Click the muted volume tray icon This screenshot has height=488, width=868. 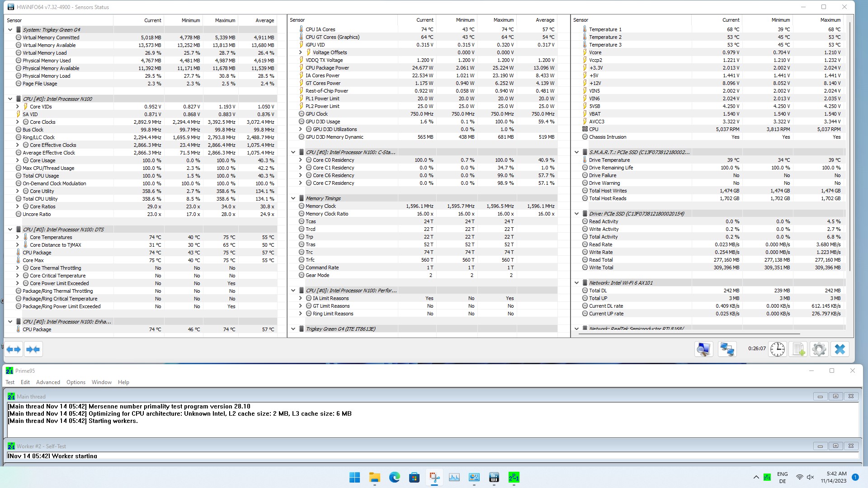(810, 477)
